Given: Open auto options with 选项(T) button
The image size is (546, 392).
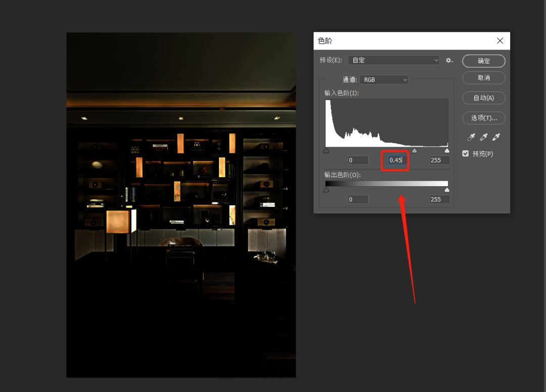Looking at the screenshot, I should [x=483, y=118].
